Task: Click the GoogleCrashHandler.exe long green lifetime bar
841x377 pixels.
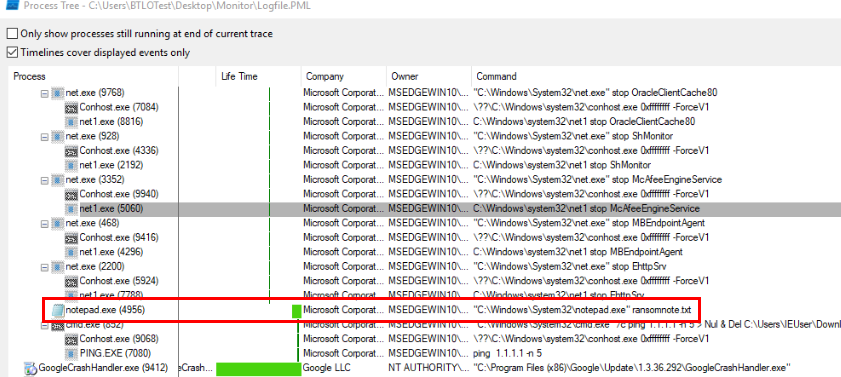Action: [x=259, y=368]
